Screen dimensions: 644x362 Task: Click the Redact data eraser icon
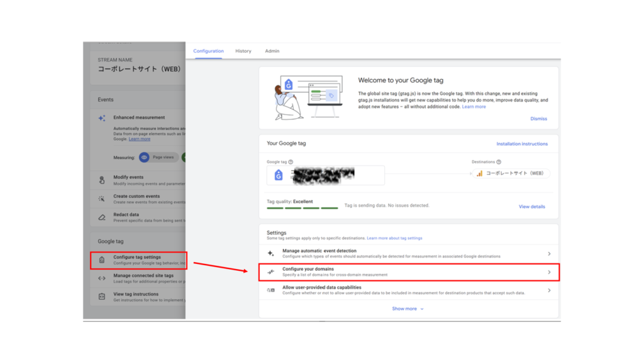coord(102,217)
